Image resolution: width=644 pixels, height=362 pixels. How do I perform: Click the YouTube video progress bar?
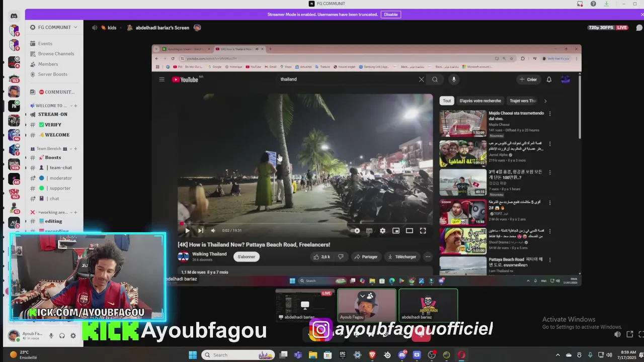click(305, 223)
